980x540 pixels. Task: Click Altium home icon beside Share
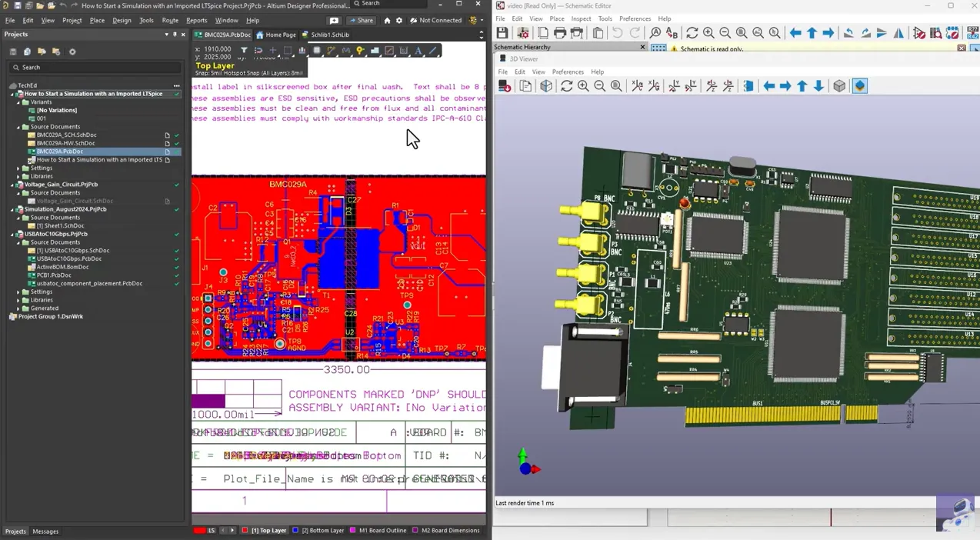pyautogui.click(x=387, y=21)
